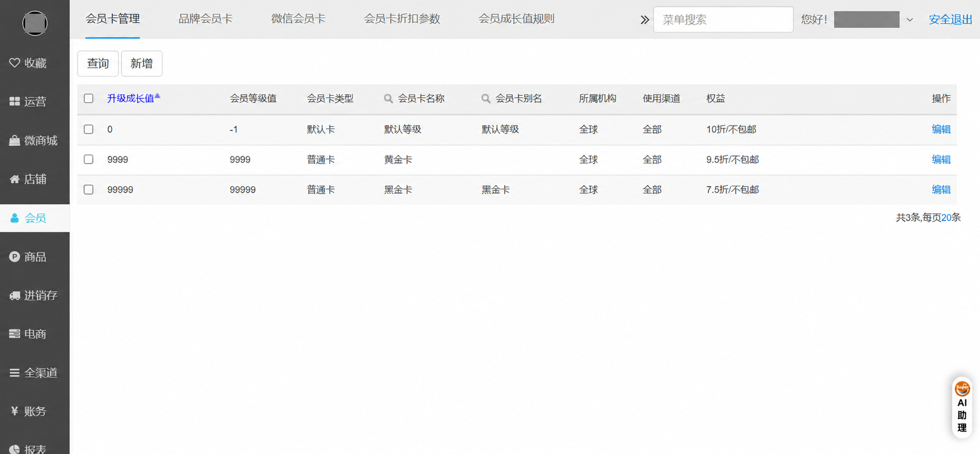Click the 安全退出 logout link
Screen dimensions: 980x454
click(950, 20)
